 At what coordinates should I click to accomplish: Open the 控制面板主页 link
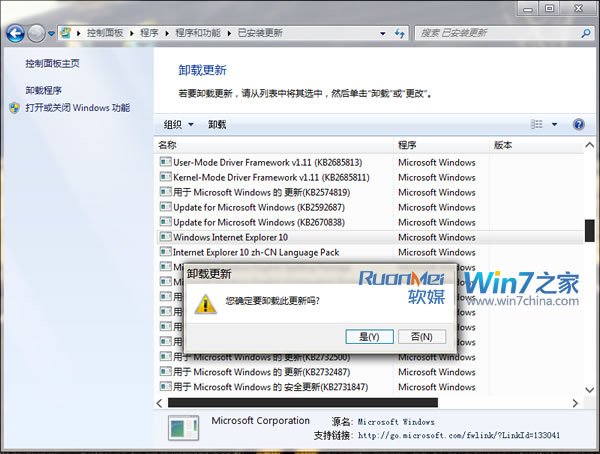[x=52, y=64]
